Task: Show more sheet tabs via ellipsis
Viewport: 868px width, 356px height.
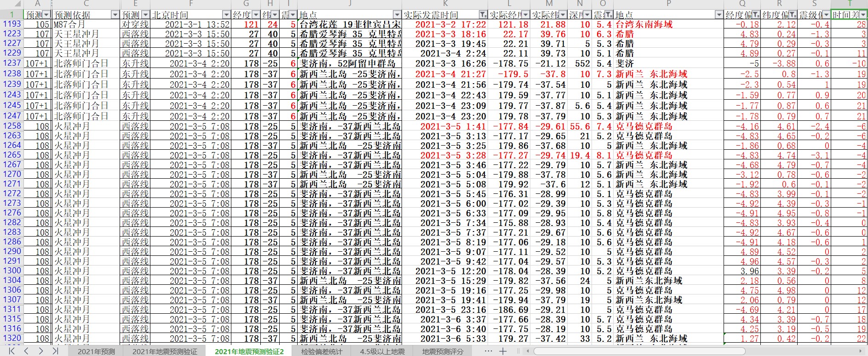Action: 489,351
